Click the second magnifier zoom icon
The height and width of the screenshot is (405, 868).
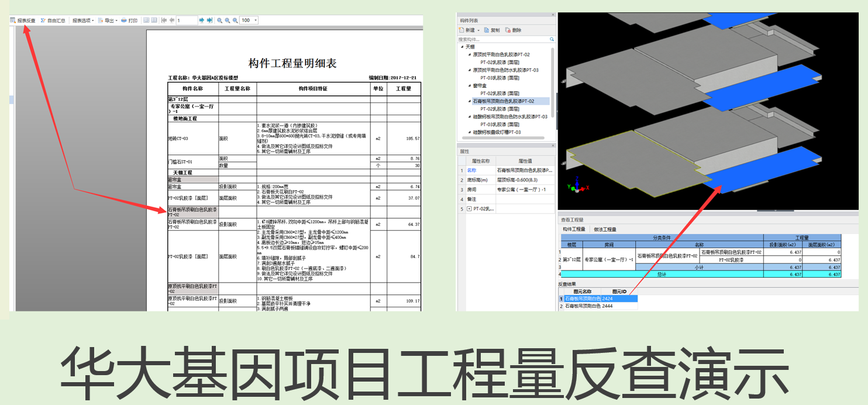tap(228, 20)
